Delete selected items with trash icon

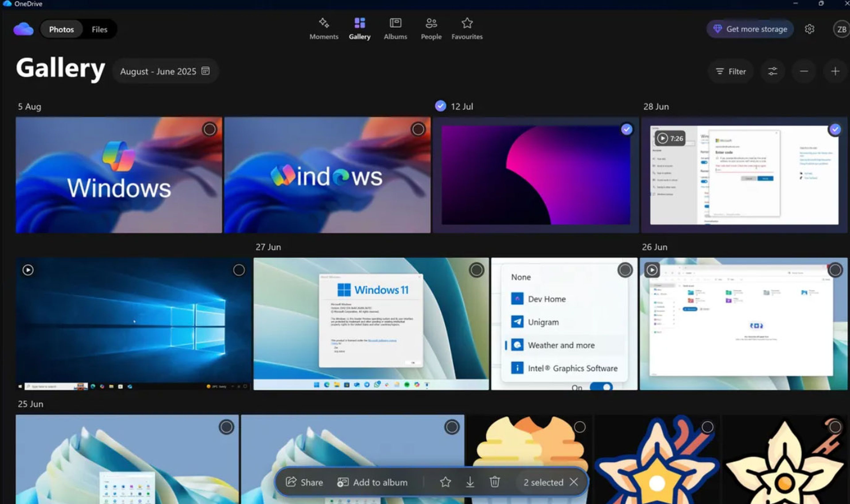coord(495,482)
